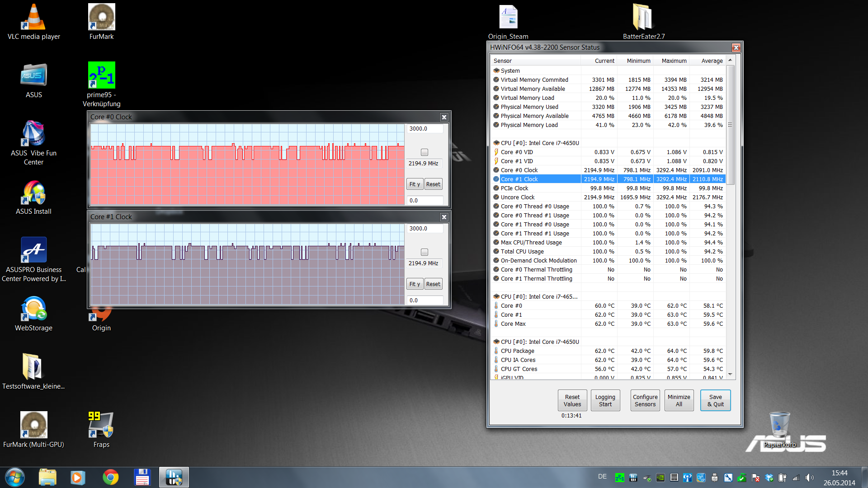Click the Maximum column header

pyautogui.click(x=674, y=61)
